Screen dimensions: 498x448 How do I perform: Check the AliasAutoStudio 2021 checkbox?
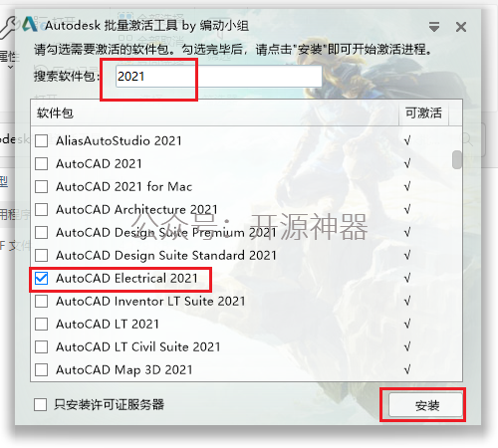point(41,140)
